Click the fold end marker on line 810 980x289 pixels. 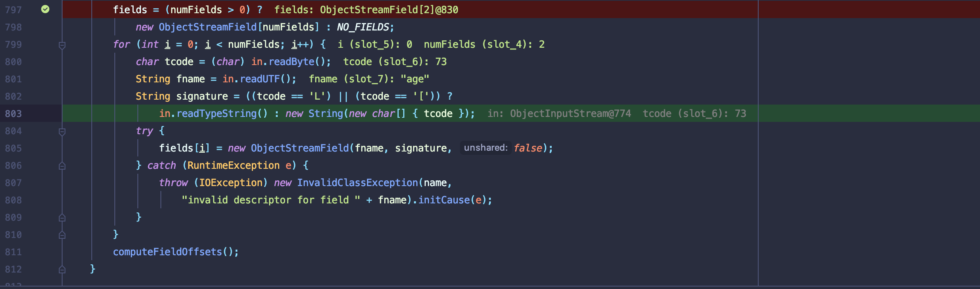62,235
